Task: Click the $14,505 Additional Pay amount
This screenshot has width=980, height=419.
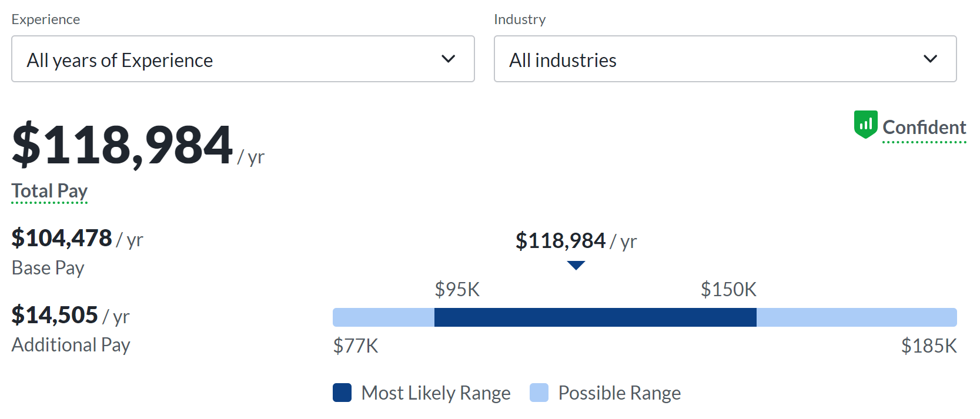Action: (x=55, y=315)
